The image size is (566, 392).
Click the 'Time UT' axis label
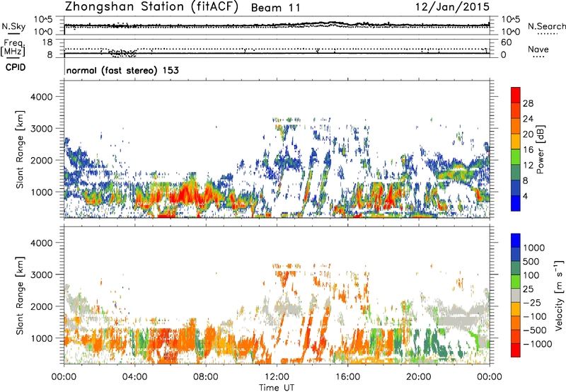point(277,388)
